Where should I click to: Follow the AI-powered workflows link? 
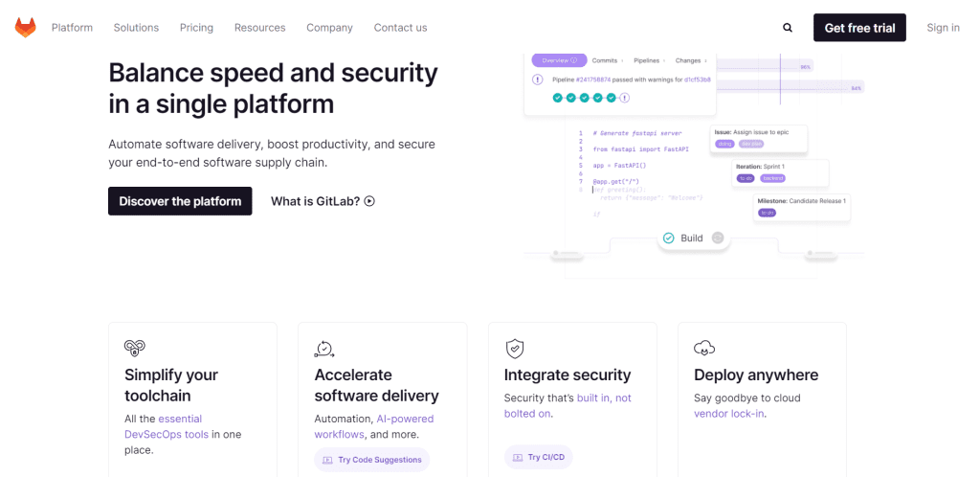click(374, 426)
